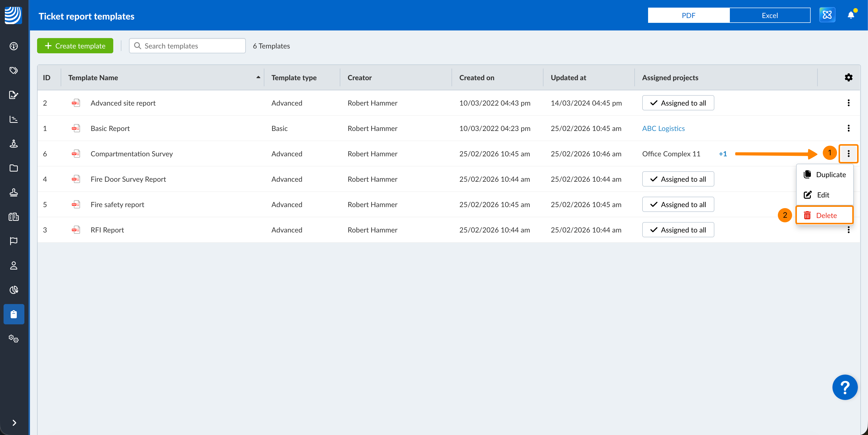868x435 pixels.
Task: Expand the sidebar with bottom chevron
Action: [14, 423]
